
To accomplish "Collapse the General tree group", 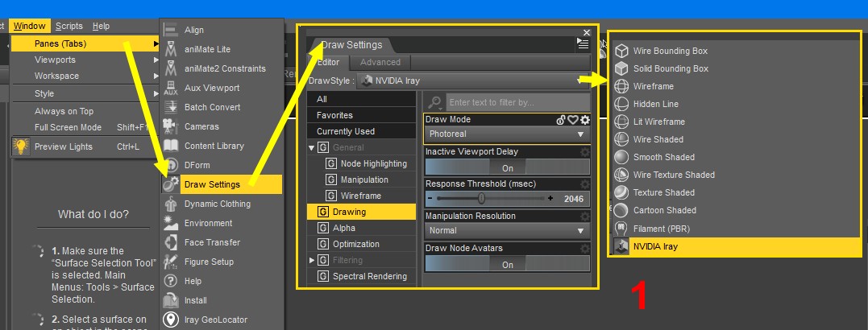I will pyautogui.click(x=312, y=147).
